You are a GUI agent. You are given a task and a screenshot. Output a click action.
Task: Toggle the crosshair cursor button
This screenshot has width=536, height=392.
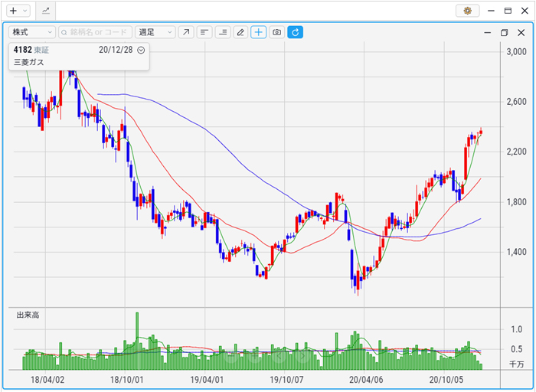pos(259,32)
